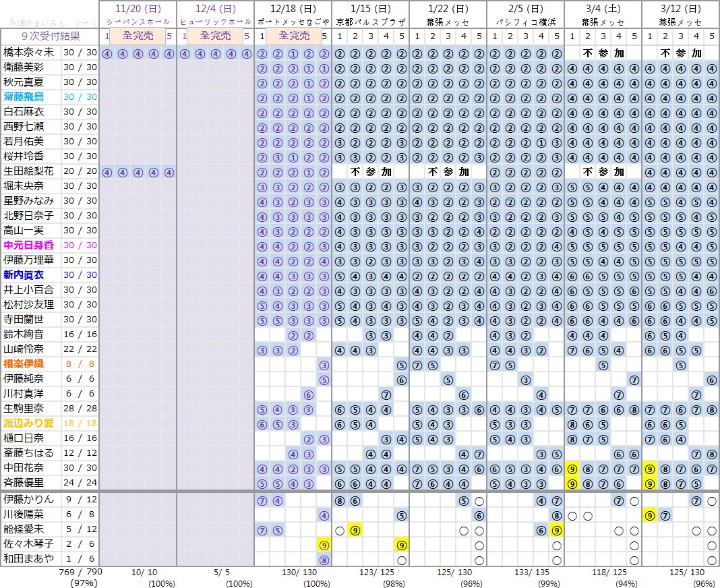The height and width of the screenshot is (588, 720).
Task: Click the 全完売 label under 12/4
Action: (x=215, y=36)
